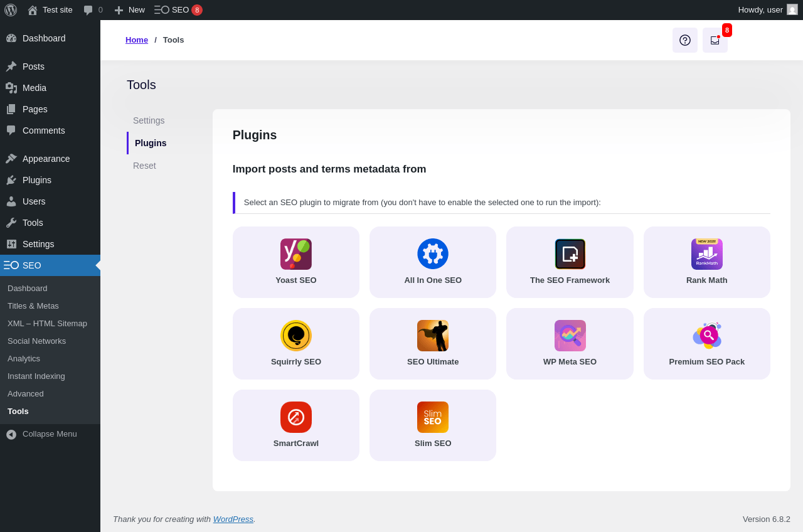Click the user avatar in the admin bar
This screenshot has width=803, height=532.
(x=792, y=10)
